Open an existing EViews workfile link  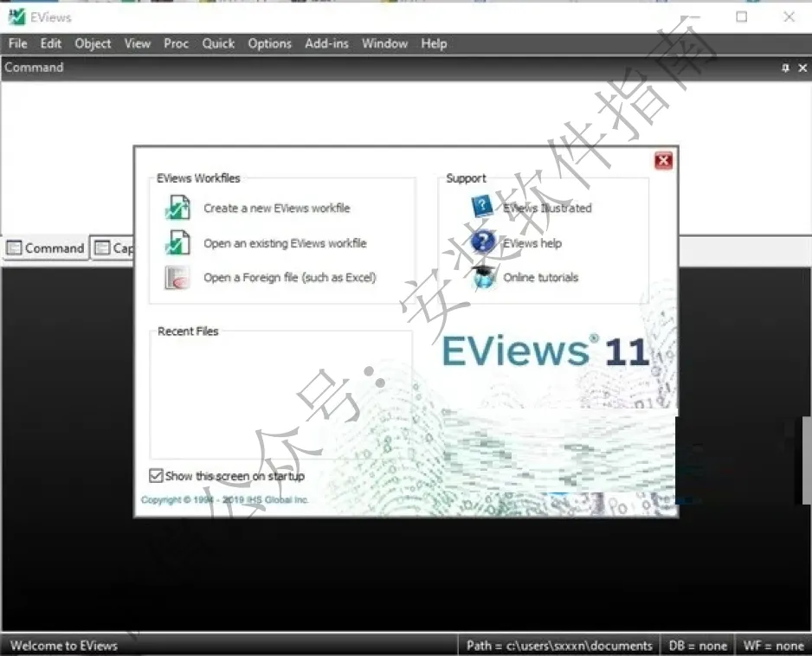[285, 243]
